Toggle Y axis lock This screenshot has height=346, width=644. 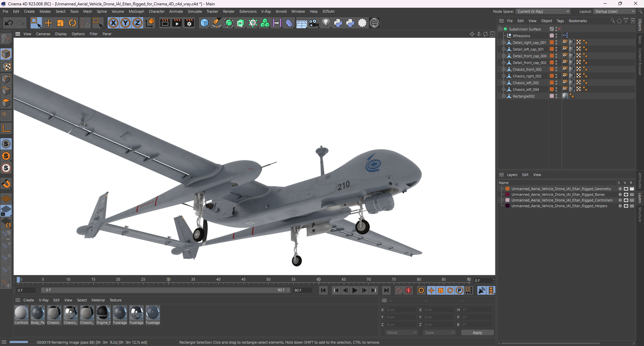(x=125, y=23)
